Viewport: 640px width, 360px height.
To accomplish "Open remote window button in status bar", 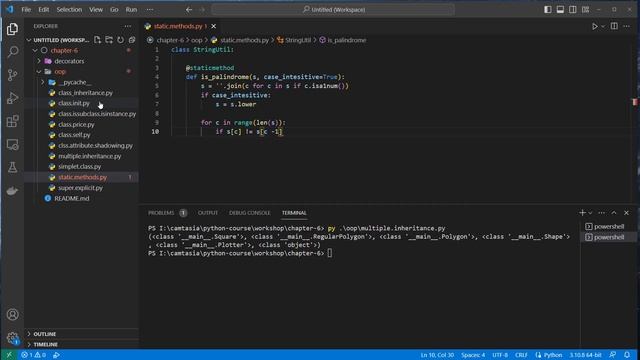I will pyautogui.click(x=9, y=355).
